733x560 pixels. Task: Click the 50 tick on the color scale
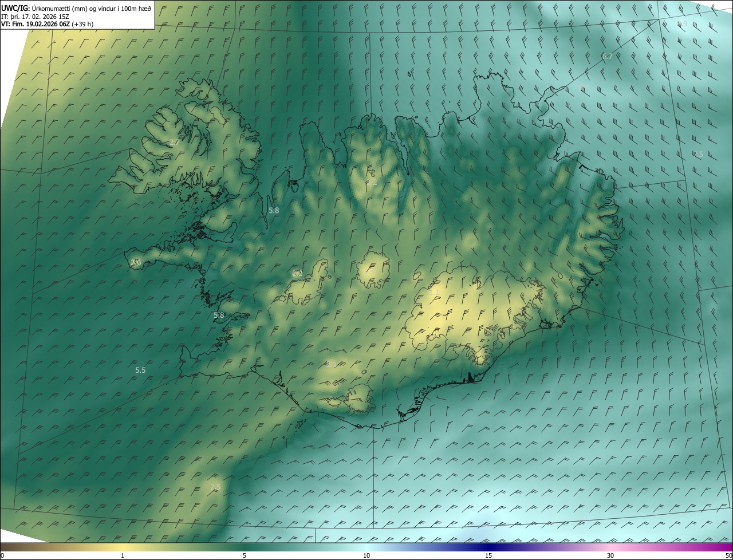pyautogui.click(x=729, y=555)
